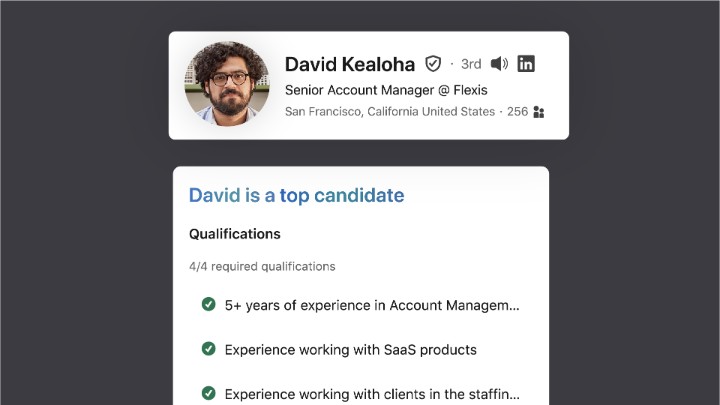Select the Experience working with SaaS products item
Screen dimensions: 720x405
350,350
